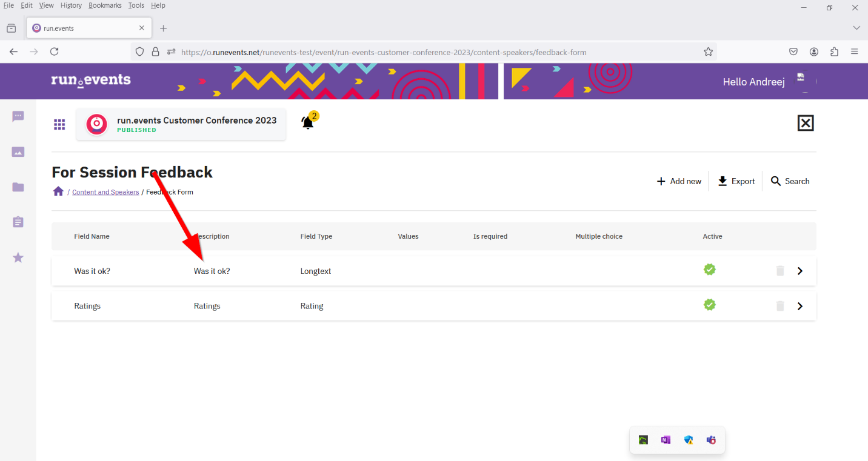
Task: Open the Edit menu
Action: coord(27,5)
